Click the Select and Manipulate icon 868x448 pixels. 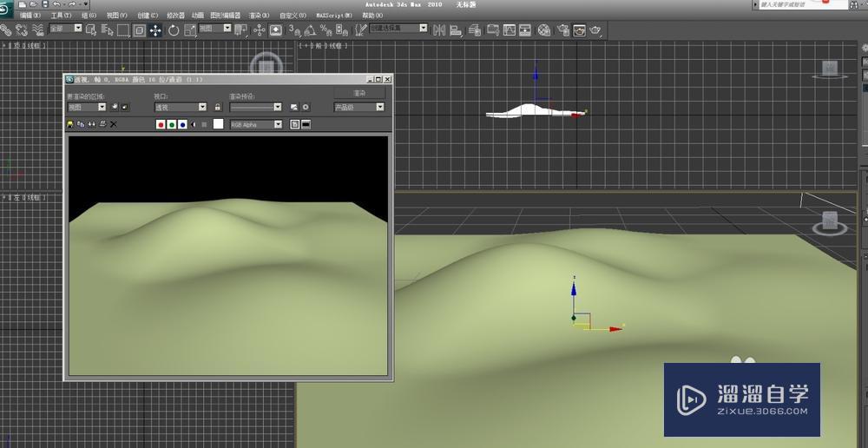[x=259, y=30]
